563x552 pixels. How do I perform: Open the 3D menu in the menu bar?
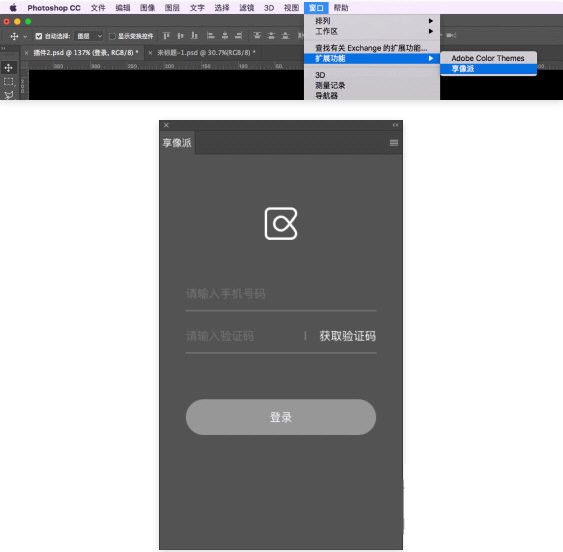coord(269,8)
